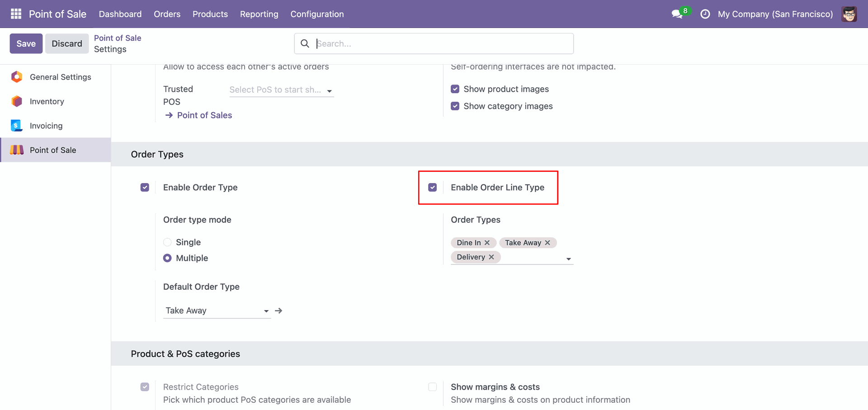Click the user avatar picture

coord(849,14)
